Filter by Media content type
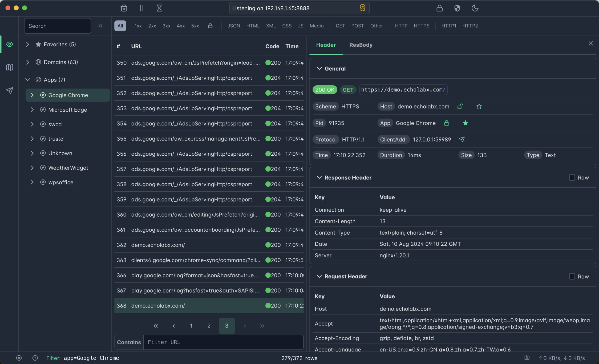 [x=317, y=26]
